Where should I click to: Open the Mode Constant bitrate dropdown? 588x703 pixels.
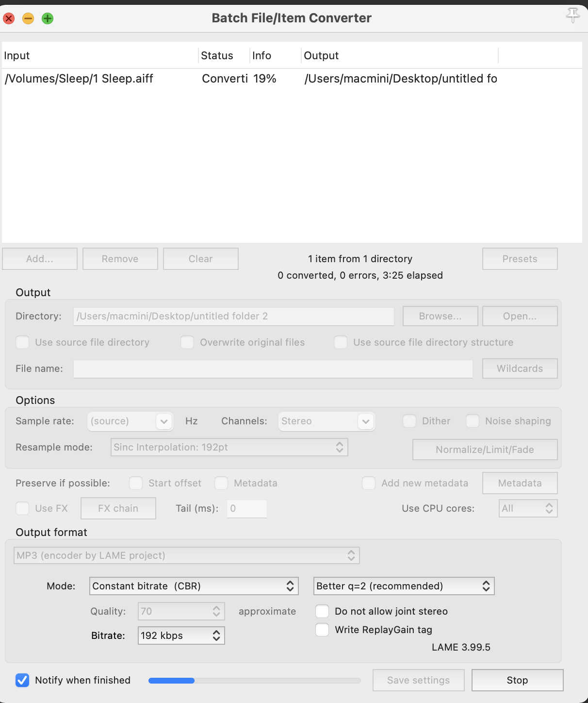(x=194, y=586)
